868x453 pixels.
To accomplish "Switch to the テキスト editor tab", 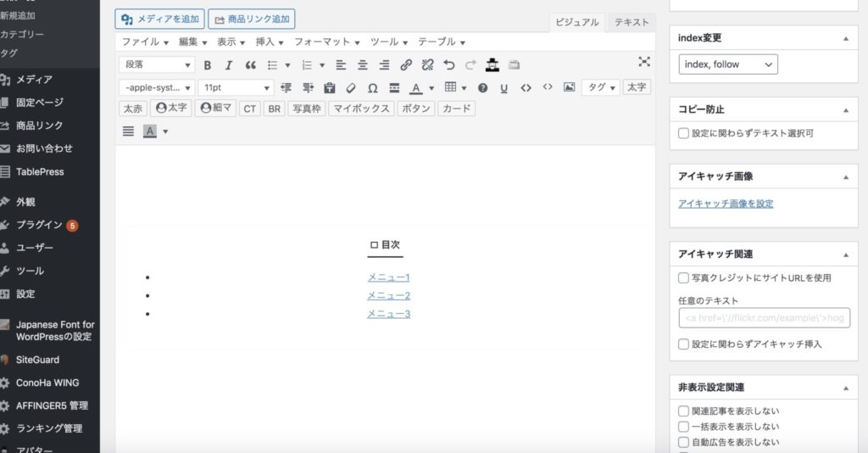I will (632, 23).
